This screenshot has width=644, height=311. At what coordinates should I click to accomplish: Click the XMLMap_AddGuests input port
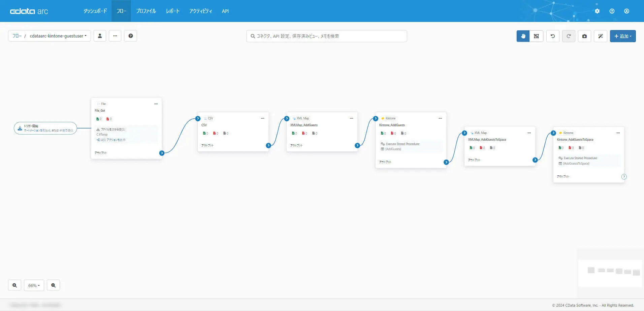287,119
